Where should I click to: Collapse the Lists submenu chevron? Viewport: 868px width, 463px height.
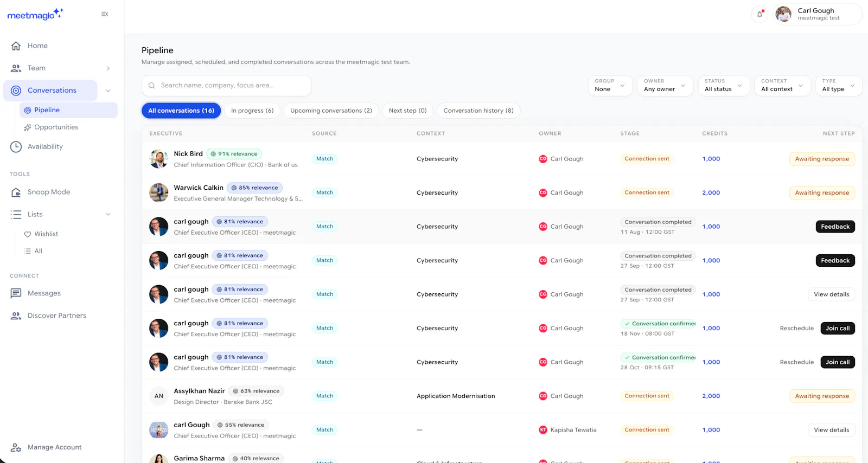[x=108, y=215]
